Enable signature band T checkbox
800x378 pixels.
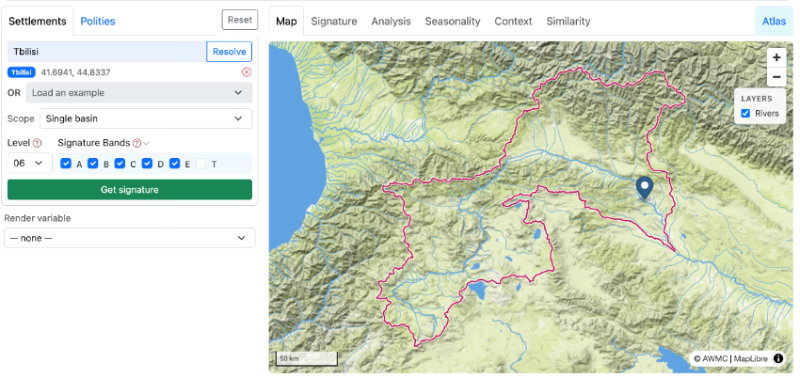pos(202,163)
